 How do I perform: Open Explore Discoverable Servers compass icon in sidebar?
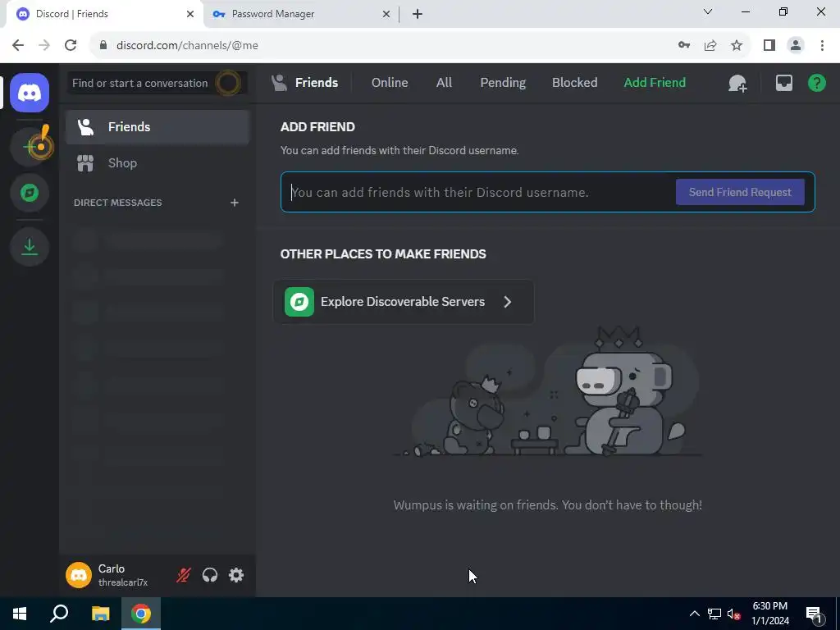pyautogui.click(x=30, y=193)
